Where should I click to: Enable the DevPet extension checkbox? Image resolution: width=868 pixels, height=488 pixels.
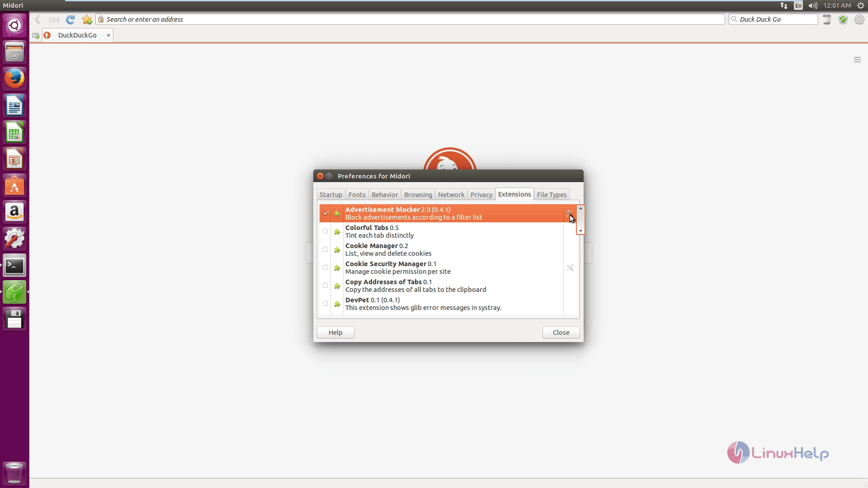[x=325, y=303]
